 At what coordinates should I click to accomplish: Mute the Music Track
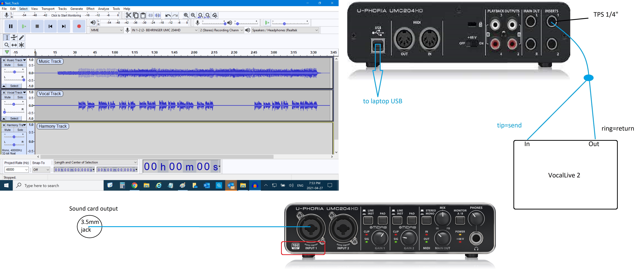[8, 65]
